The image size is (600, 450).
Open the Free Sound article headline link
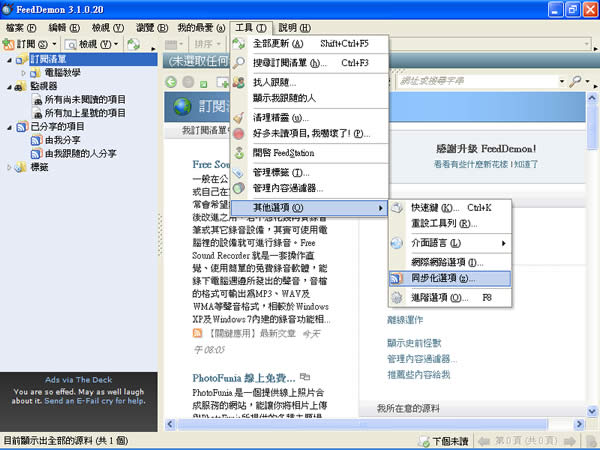tap(211, 165)
